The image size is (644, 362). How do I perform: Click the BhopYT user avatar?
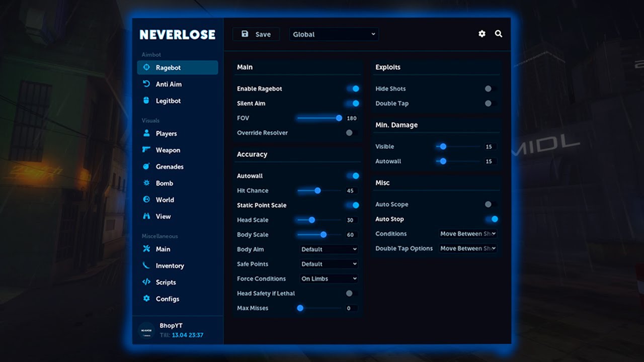tap(146, 330)
